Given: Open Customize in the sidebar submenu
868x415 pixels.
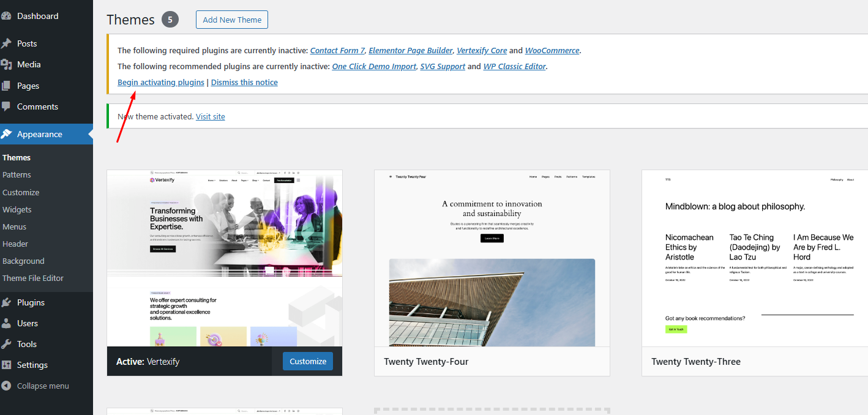Looking at the screenshot, I should point(21,192).
